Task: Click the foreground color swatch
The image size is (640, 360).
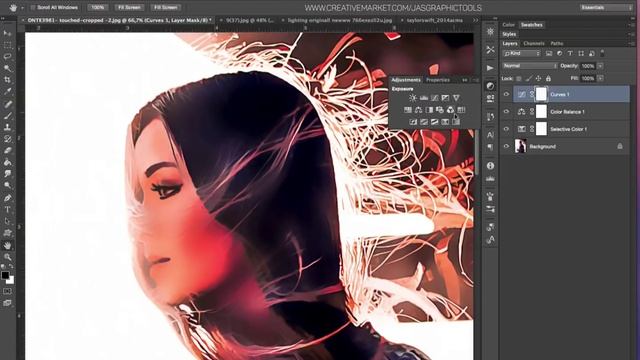Action: click(5, 275)
